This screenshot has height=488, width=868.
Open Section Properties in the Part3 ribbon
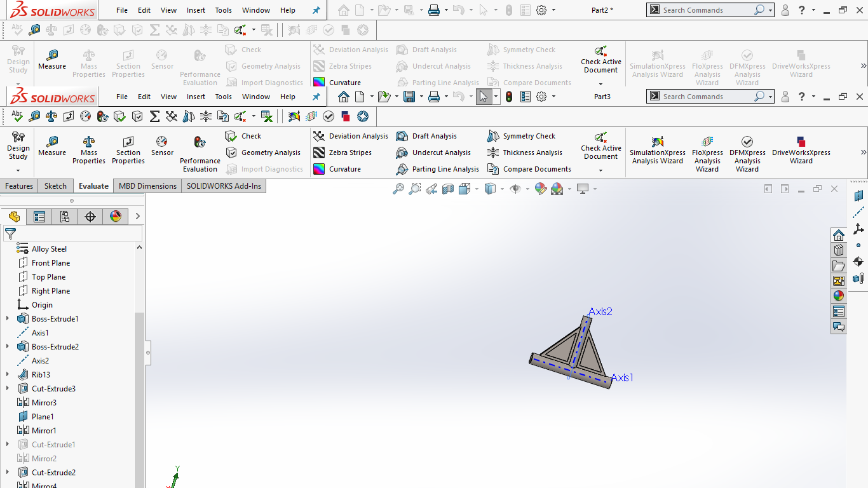point(128,150)
